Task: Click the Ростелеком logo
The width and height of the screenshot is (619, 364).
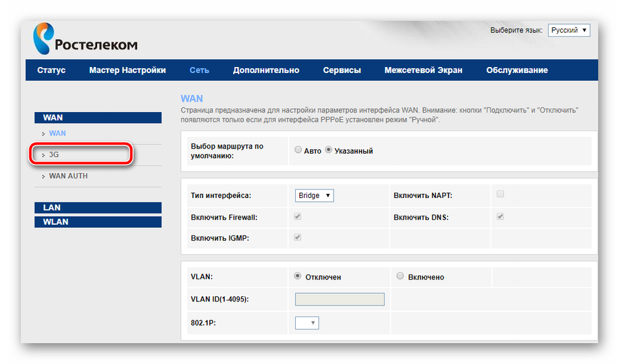Action: pos(85,39)
